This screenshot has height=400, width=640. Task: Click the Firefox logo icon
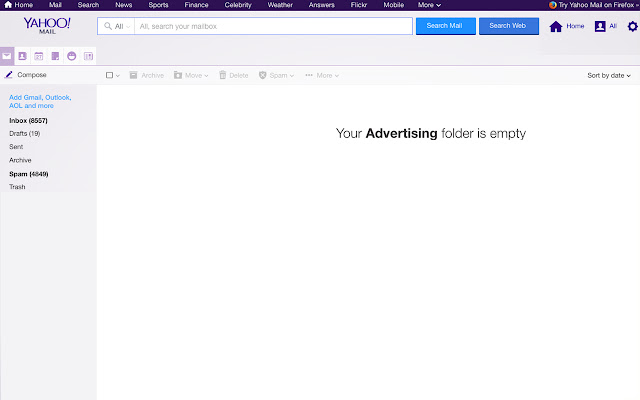pos(553,5)
